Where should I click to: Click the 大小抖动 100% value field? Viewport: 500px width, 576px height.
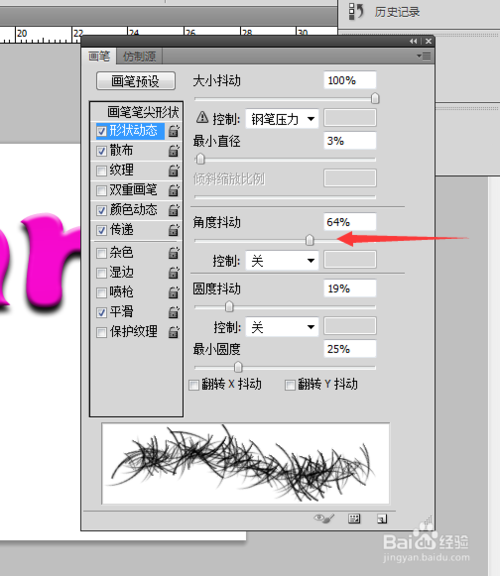[x=350, y=80]
